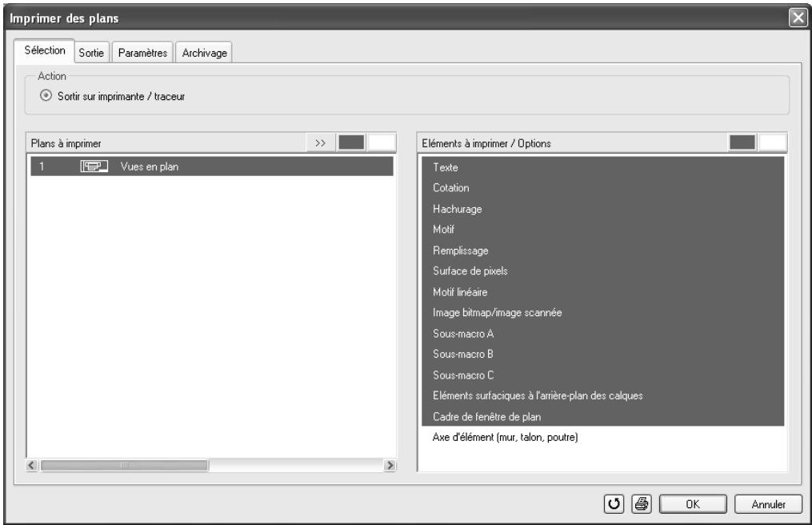The image size is (812, 525).
Task: Click the reset circular-arrow icon button
Action: pos(614,503)
